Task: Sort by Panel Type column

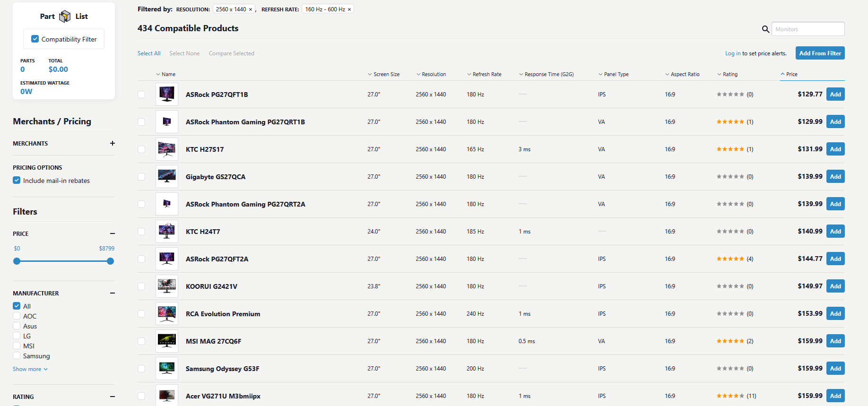Action: pyautogui.click(x=613, y=74)
